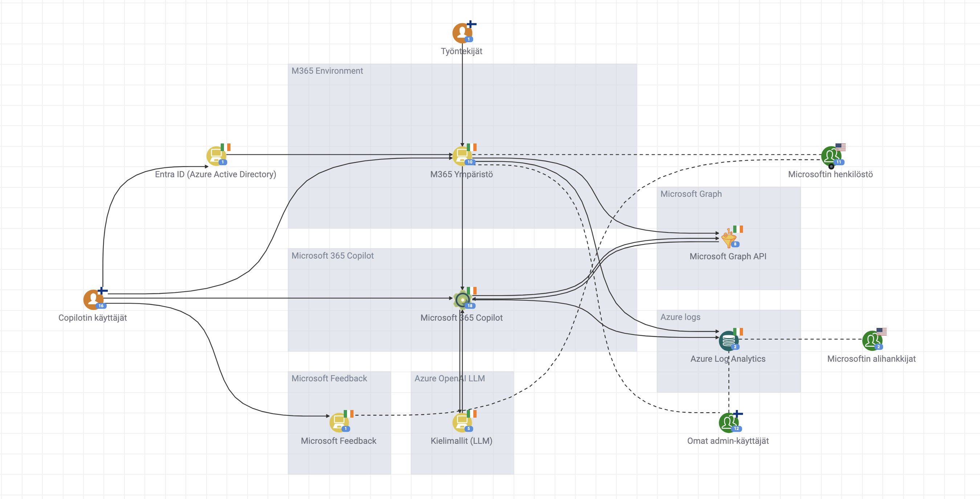This screenshot has height=499, width=980.
Task: Click the Microsoft Graph API text label
Action: [x=727, y=256]
